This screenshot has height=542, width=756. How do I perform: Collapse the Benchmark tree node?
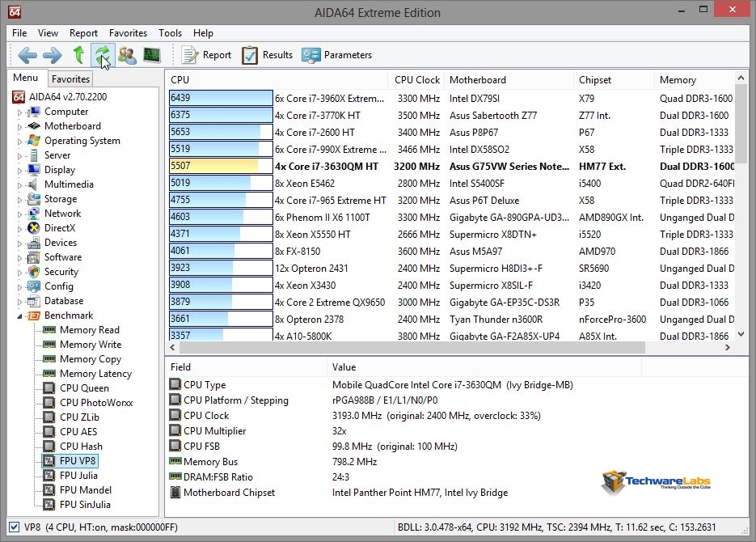tap(19, 316)
